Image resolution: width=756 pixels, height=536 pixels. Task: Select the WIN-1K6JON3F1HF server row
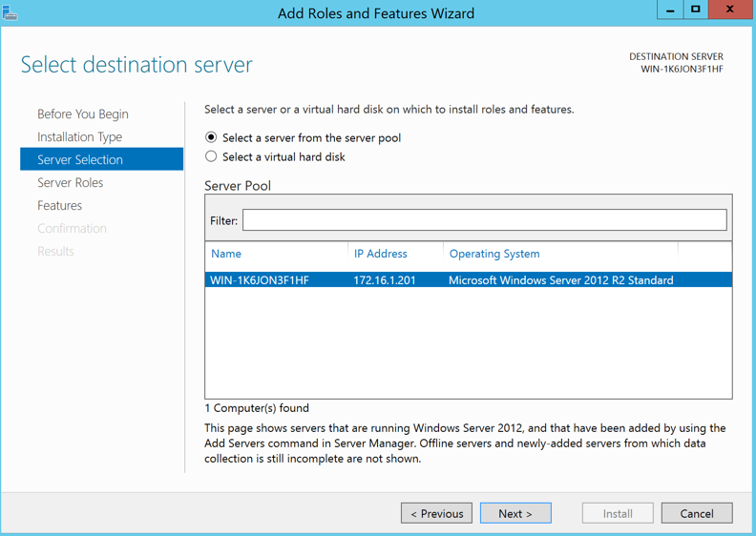tap(468, 280)
